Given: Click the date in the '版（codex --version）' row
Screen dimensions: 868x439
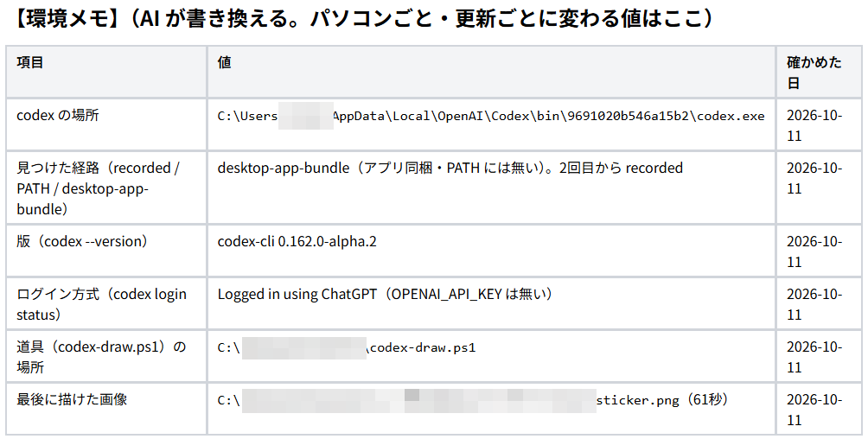Looking at the screenshot, I should tap(814, 251).
